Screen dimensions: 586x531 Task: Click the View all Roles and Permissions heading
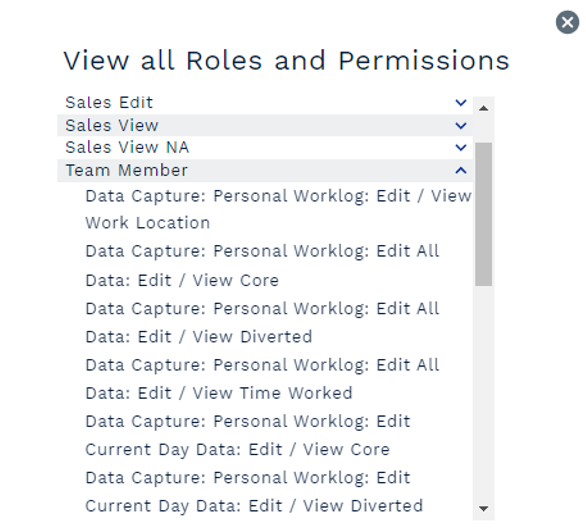click(287, 61)
